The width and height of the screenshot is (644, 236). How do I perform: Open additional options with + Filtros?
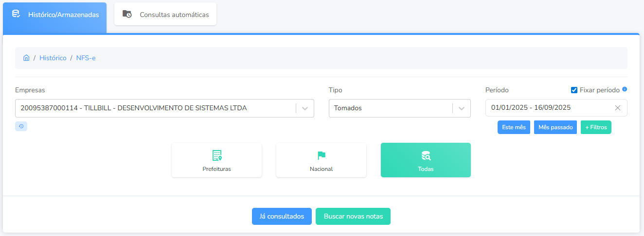(596, 127)
